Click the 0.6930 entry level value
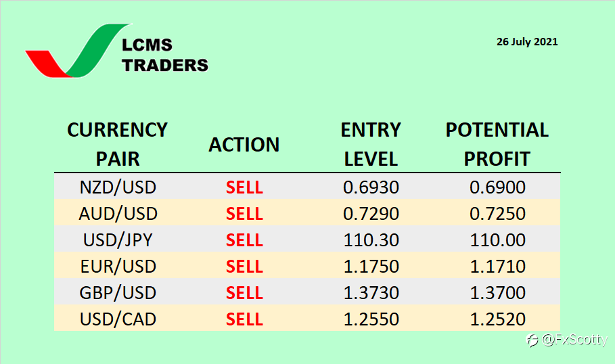The height and width of the screenshot is (364, 615). click(x=371, y=187)
